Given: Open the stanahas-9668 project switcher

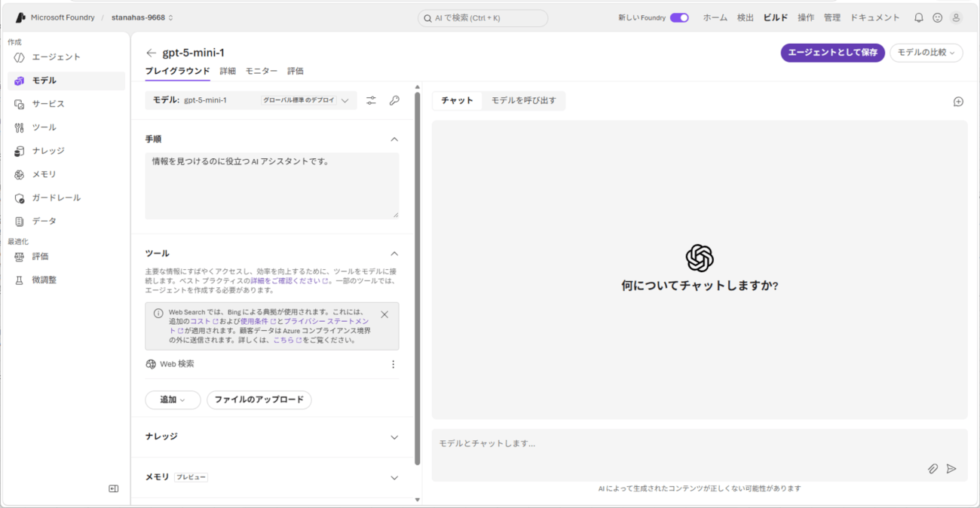Looking at the screenshot, I should click(x=142, y=17).
